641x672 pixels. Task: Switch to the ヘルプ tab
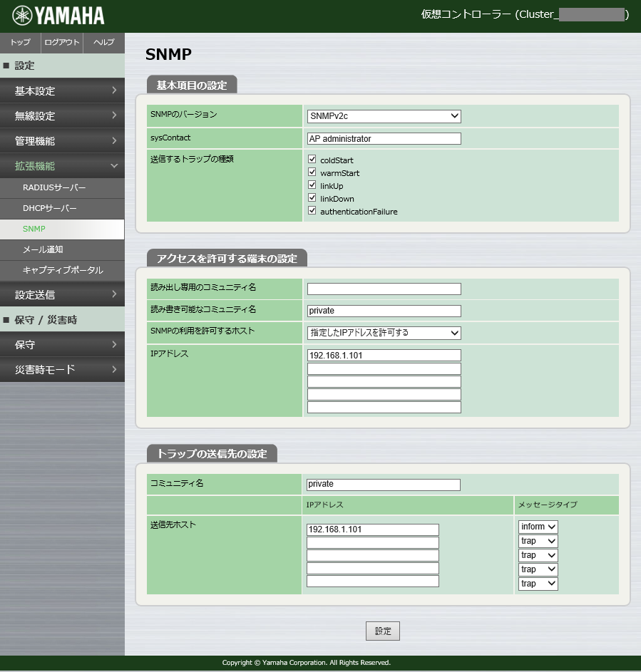tap(103, 43)
